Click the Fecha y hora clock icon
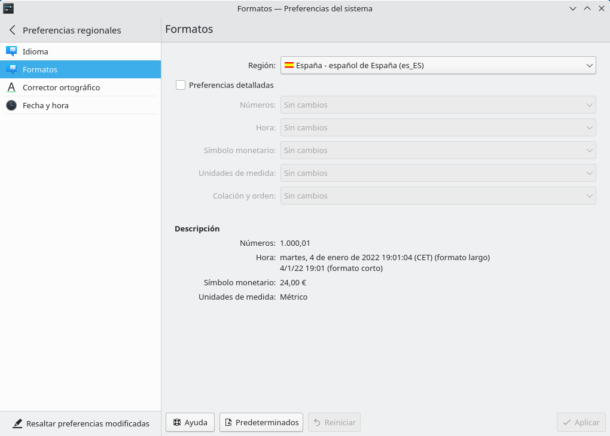 (11, 105)
